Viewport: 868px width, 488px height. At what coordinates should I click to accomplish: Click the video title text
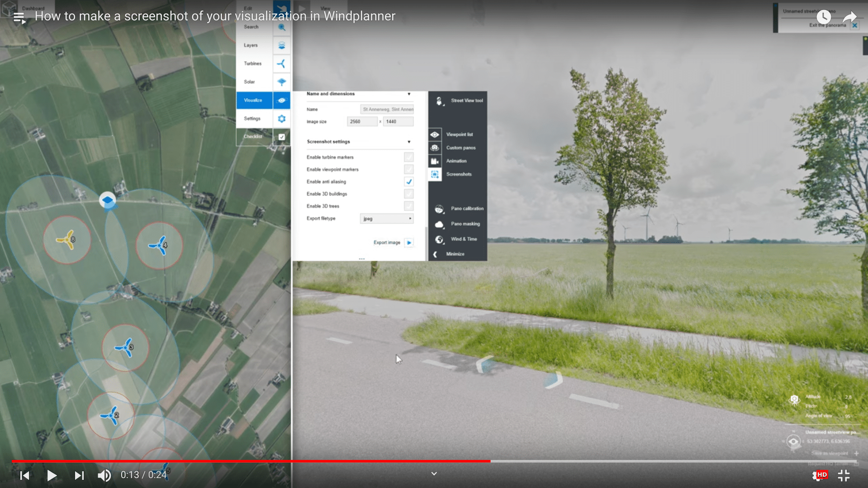(215, 16)
